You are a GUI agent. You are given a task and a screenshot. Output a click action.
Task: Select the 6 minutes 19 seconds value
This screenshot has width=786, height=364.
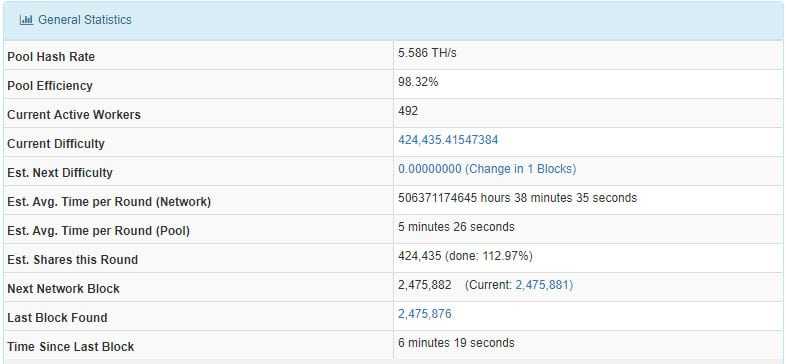(x=456, y=343)
